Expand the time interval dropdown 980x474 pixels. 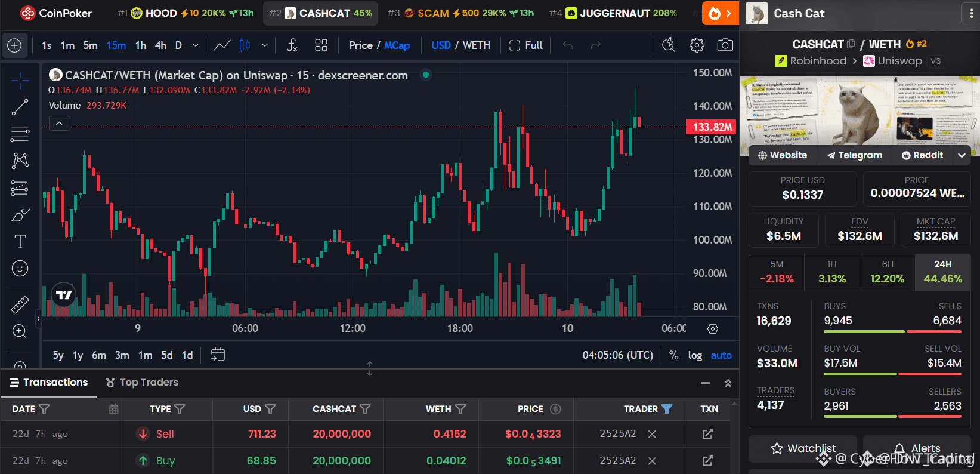[196, 45]
